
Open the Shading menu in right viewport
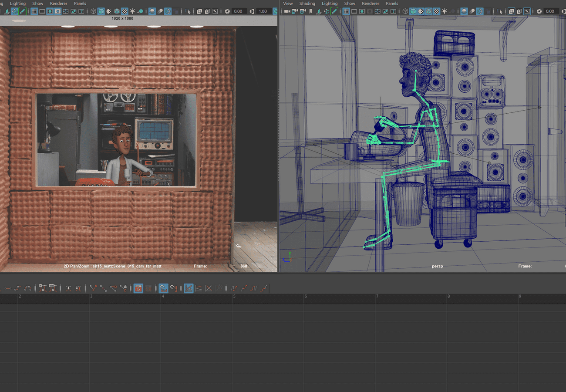(x=307, y=3)
